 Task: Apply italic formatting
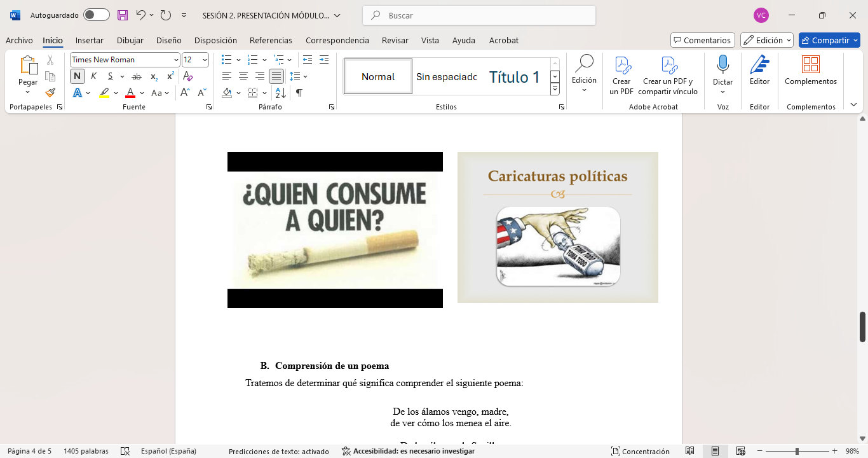point(94,76)
